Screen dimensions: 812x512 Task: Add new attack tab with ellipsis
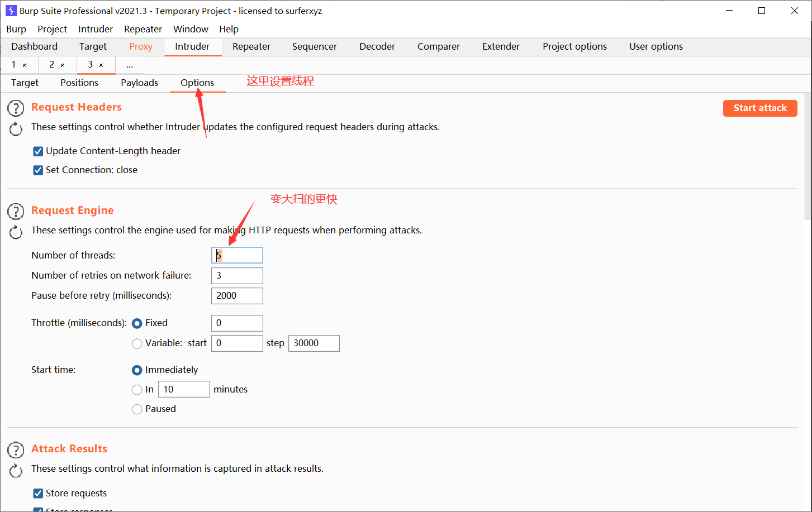pos(130,65)
